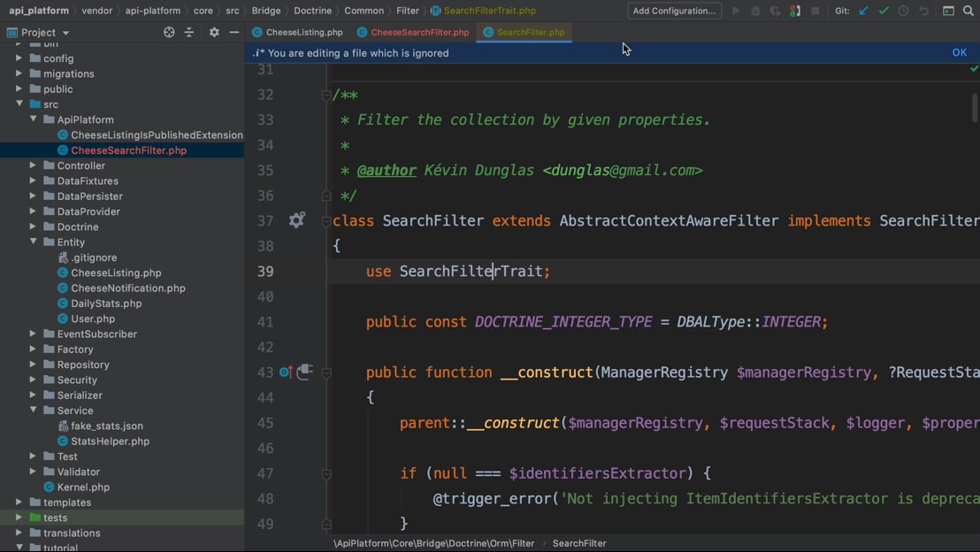The width and height of the screenshot is (980, 552).
Task: Click the Stop square icon in toolbar
Action: pos(815,11)
